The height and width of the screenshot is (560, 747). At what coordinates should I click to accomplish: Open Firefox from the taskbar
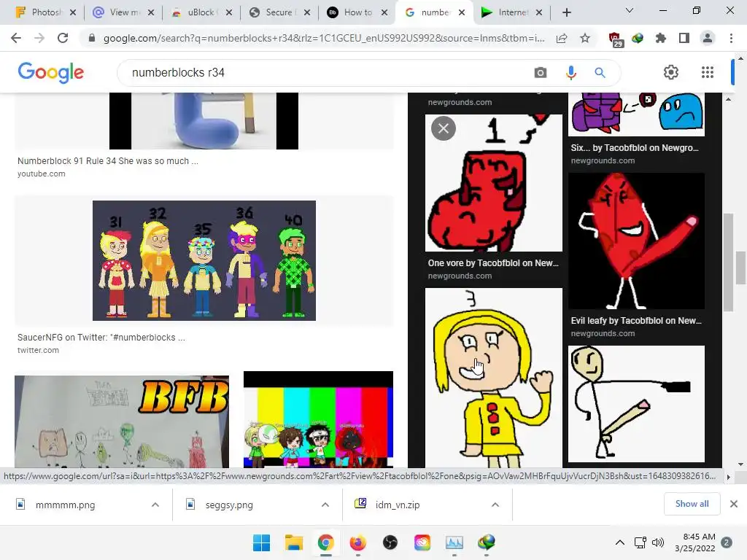357,542
